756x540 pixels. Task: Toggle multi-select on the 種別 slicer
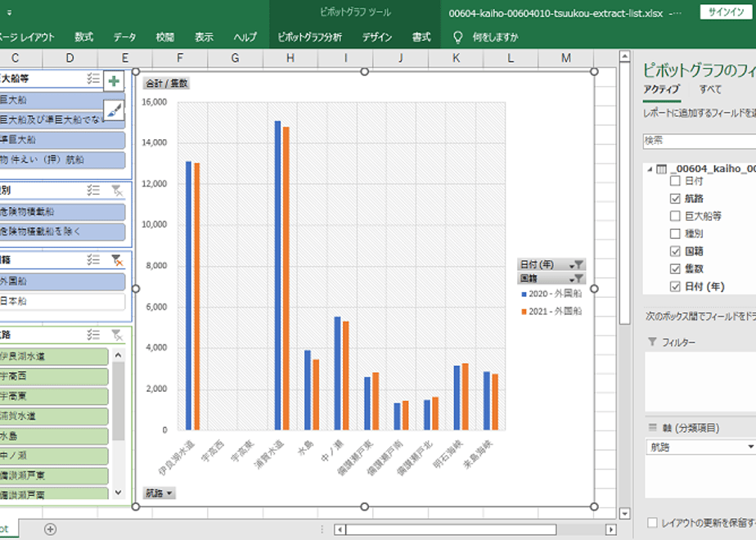click(94, 190)
